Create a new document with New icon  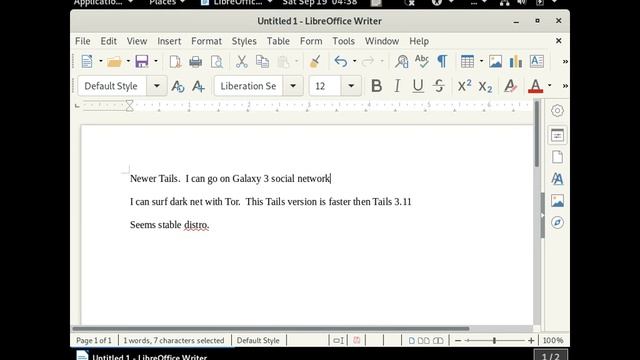[87, 62]
